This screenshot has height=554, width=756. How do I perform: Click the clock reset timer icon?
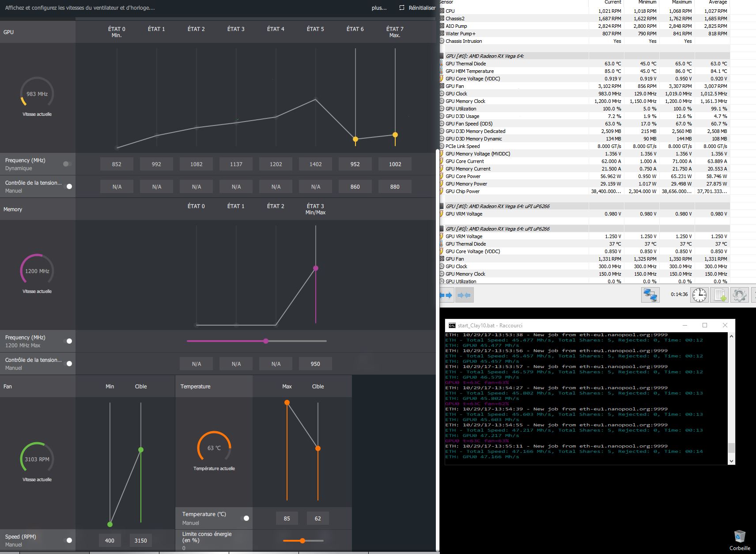tap(699, 295)
